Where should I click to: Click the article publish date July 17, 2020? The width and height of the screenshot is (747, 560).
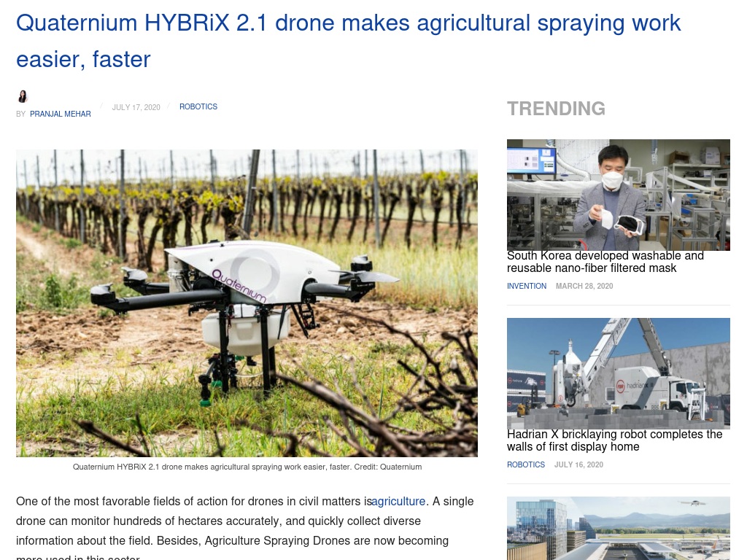(136, 108)
